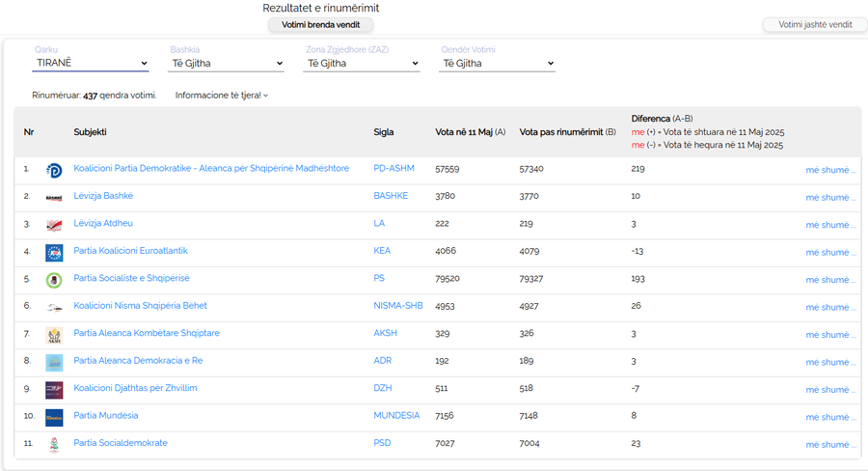Open Partia Socialiste e Shqipërisë link

point(132,278)
